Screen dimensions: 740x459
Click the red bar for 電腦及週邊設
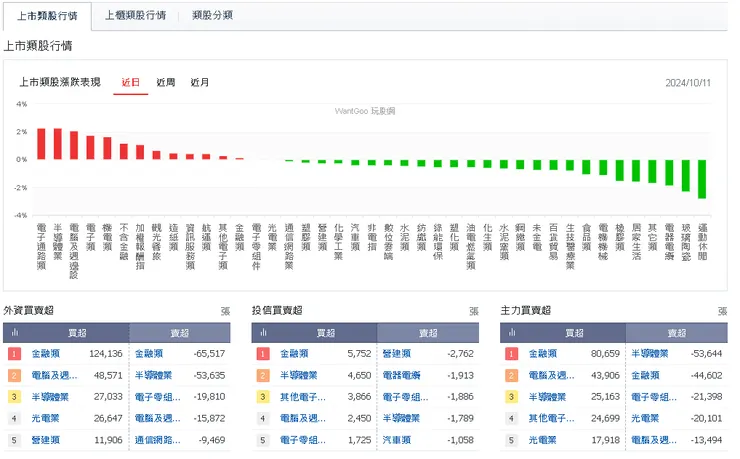(x=74, y=145)
